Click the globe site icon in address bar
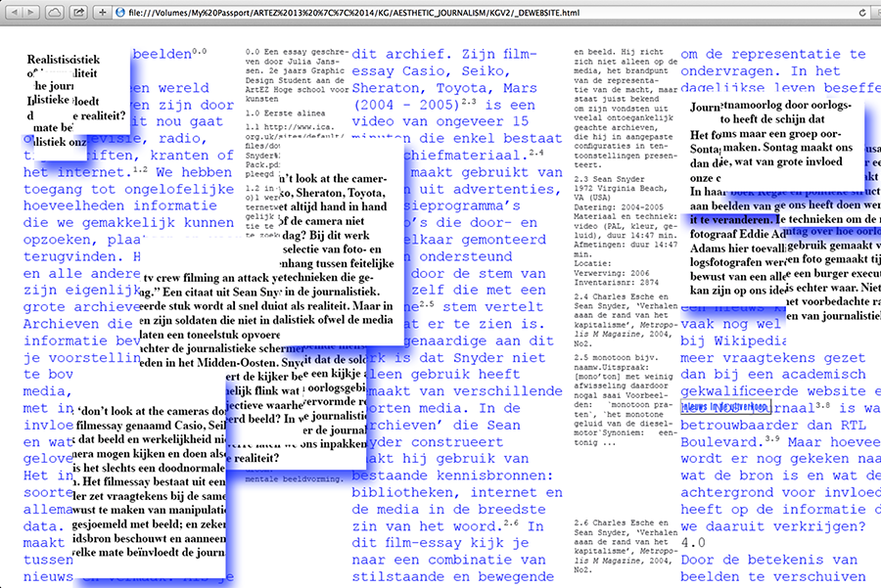This screenshot has height=588, width=881. pos(119,13)
